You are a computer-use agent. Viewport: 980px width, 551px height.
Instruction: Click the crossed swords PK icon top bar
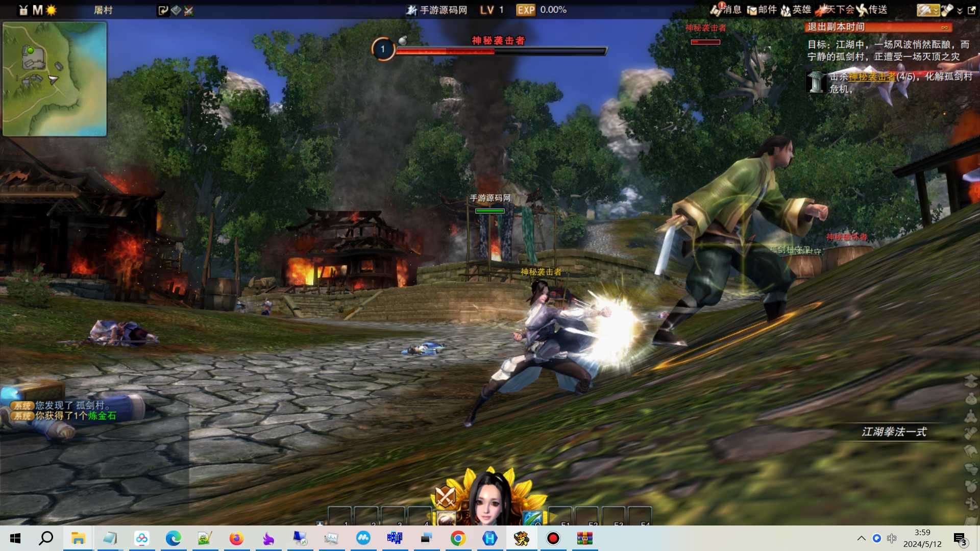click(189, 10)
